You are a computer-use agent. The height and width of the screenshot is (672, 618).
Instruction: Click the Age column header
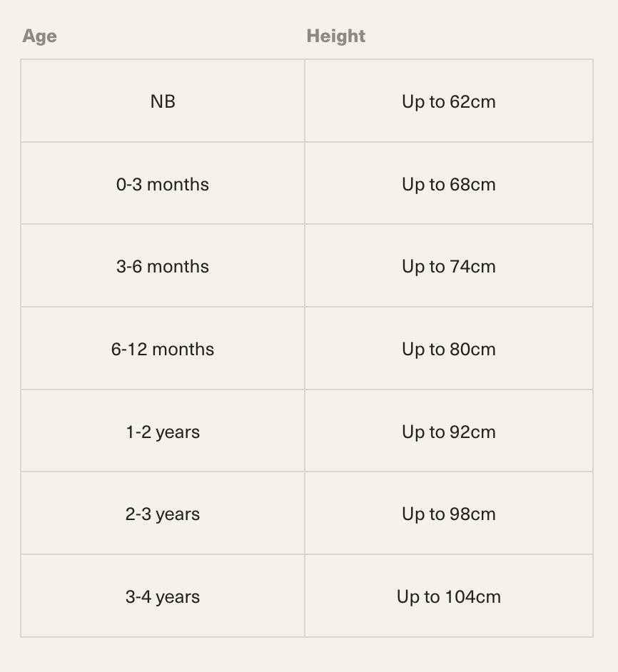(x=40, y=36)
